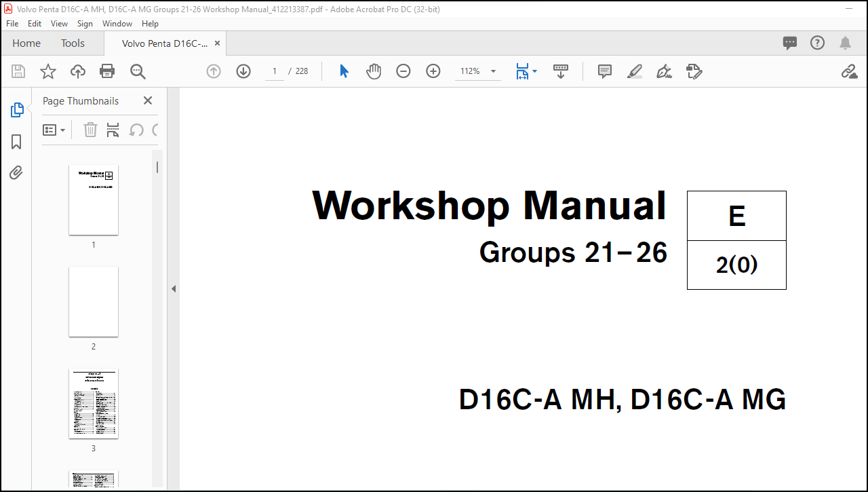Screen dimensions: 868x492
Task: Select the Volvo Penta D16C document tab
Action: [165, 43]
